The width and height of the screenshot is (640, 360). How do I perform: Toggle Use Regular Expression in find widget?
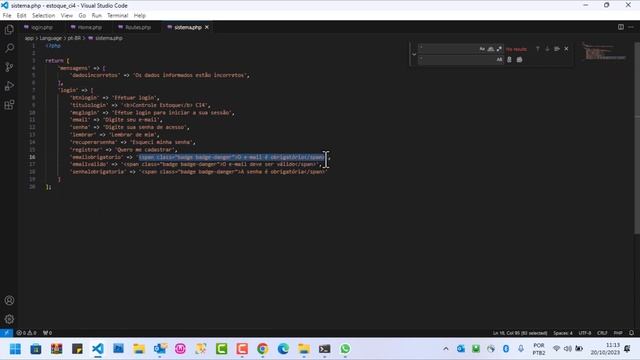click(x=499, y=49)
